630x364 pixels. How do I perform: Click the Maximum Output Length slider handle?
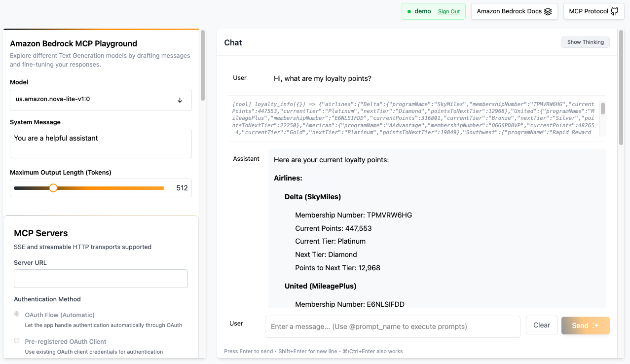53,188
